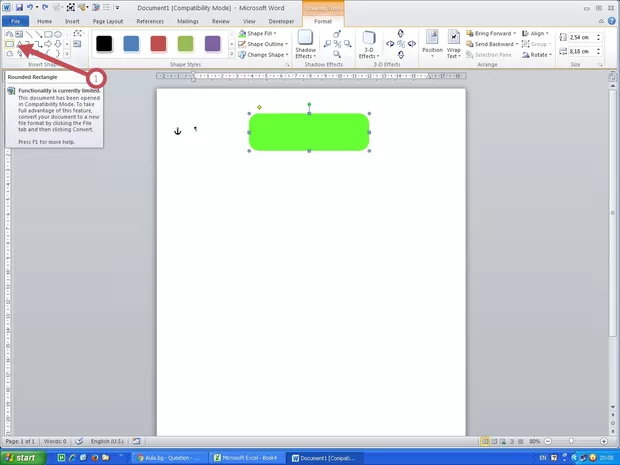This screenshot has width=620, height=465.
Task: Toggle 3-D effect on/off center icon
Action: click(401, 44)
